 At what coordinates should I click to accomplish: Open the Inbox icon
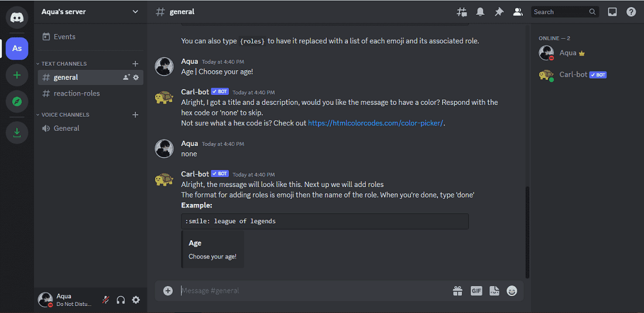pyautogui.click(x=612, y=12)
